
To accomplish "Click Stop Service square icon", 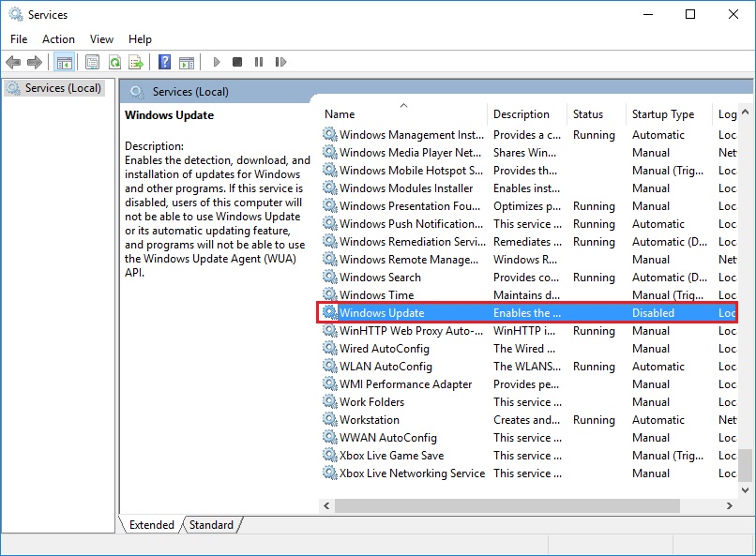I will click(237, 62).
